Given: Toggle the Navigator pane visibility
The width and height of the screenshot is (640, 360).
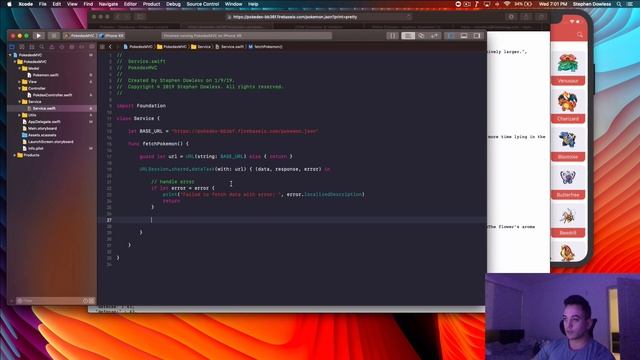Looking at the screenshot, I should [x=451, y=36].
